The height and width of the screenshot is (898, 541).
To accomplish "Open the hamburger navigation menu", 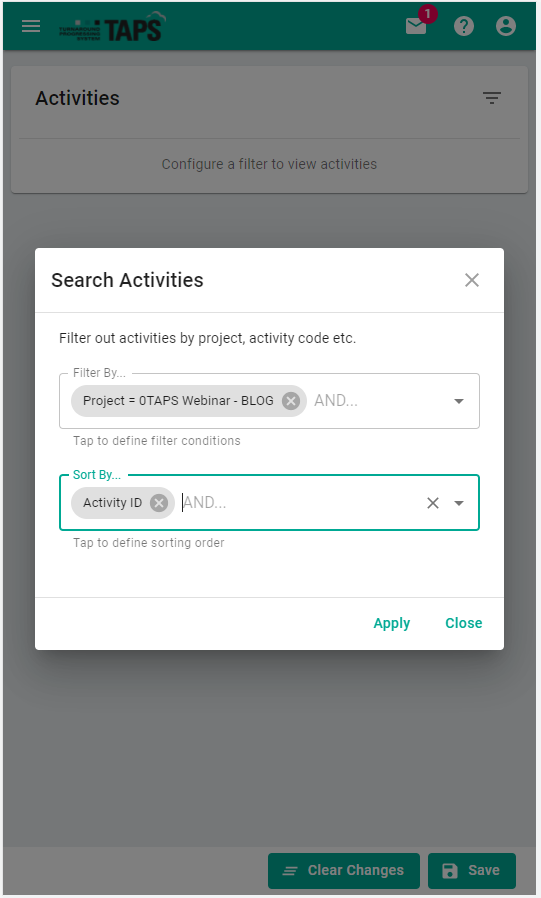I will [x=31, y=26].
